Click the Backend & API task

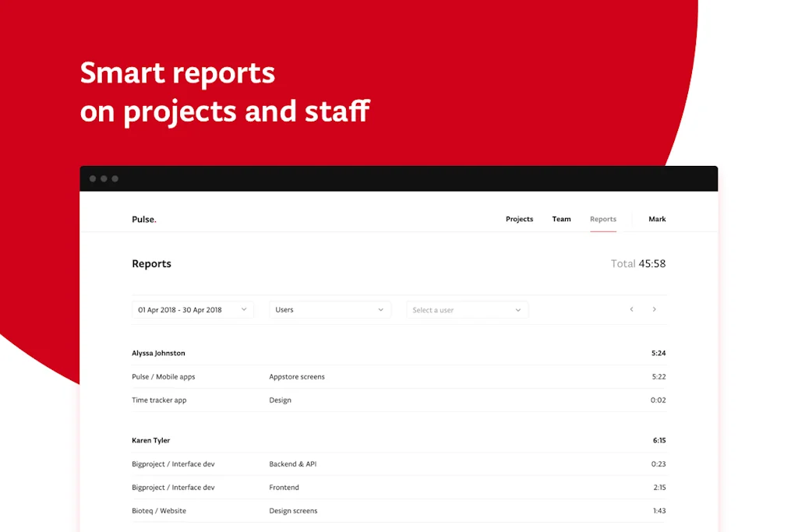[293, 464]
